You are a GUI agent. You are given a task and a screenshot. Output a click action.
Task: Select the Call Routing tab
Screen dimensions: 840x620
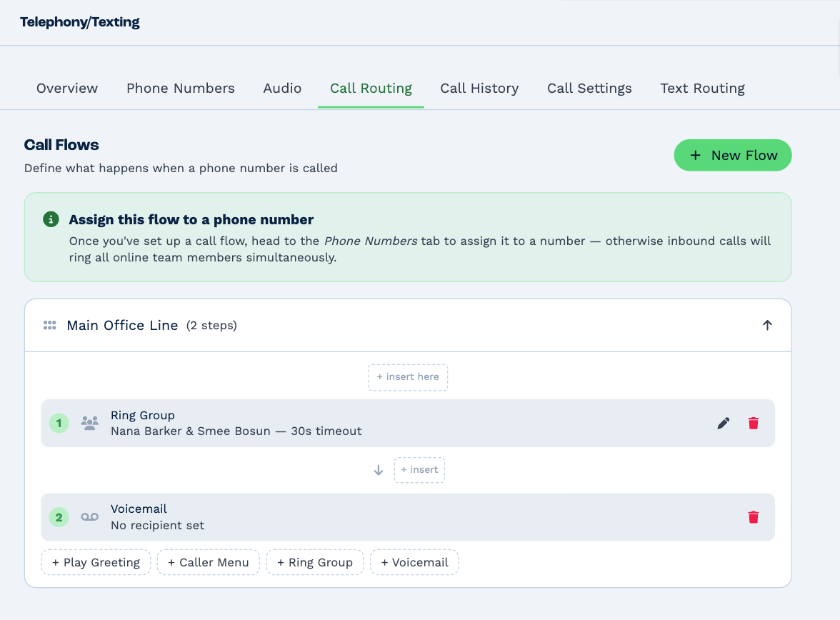tap(371, 89)
